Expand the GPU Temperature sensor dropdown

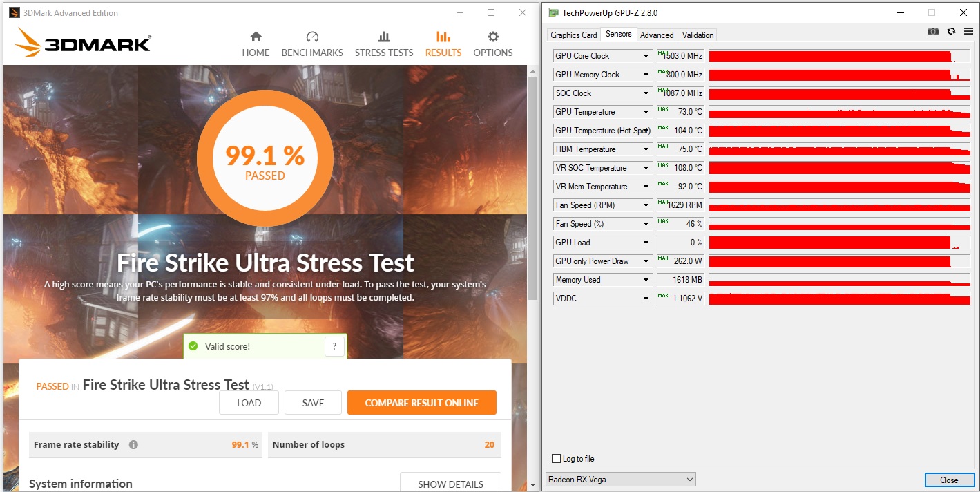click(x=646, y=112)
